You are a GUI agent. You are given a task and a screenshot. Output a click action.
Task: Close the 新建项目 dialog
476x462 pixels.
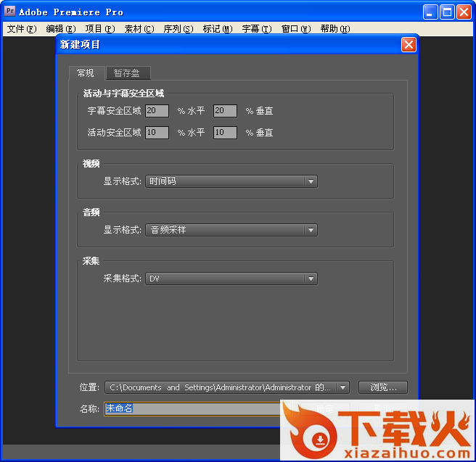[409, 44]
